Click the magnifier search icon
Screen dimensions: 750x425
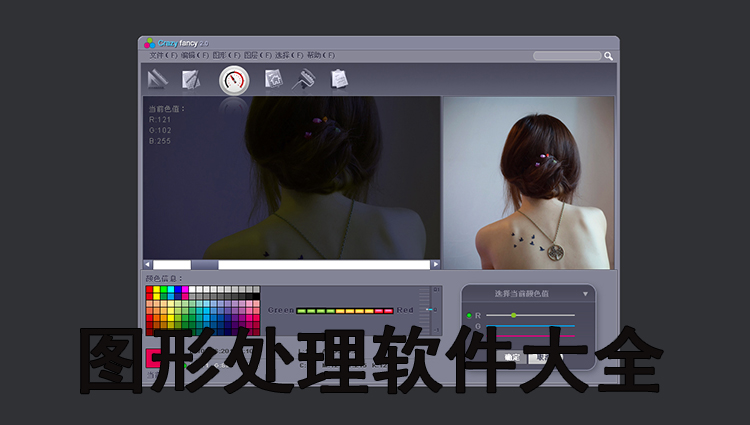(x=608, y=56)
